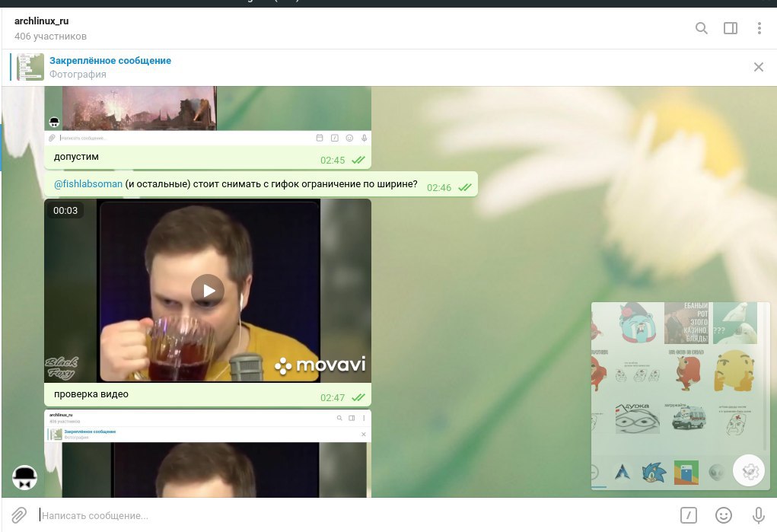Image resolution: width=777 pixels, height=532 pixels.
Task: Start voice recording with the microphone
Action: [758, 515]
